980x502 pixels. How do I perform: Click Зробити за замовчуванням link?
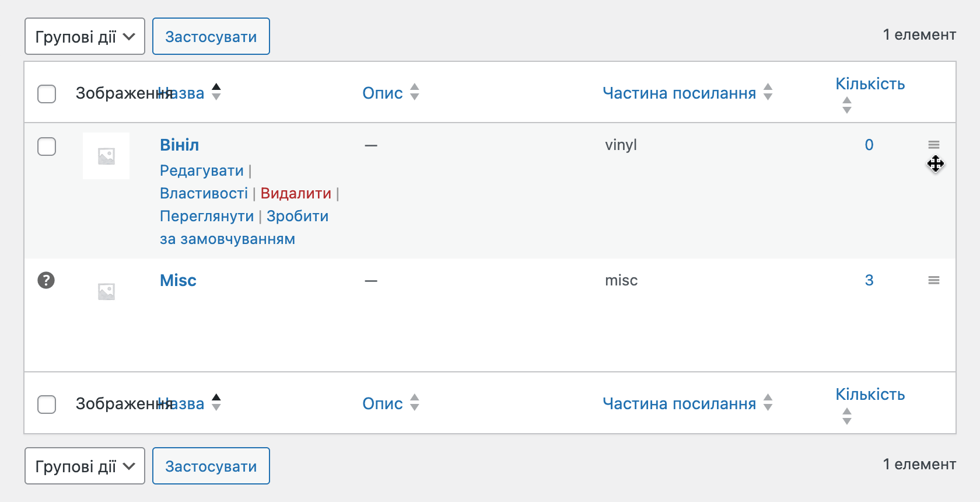[x=297, y=216]
